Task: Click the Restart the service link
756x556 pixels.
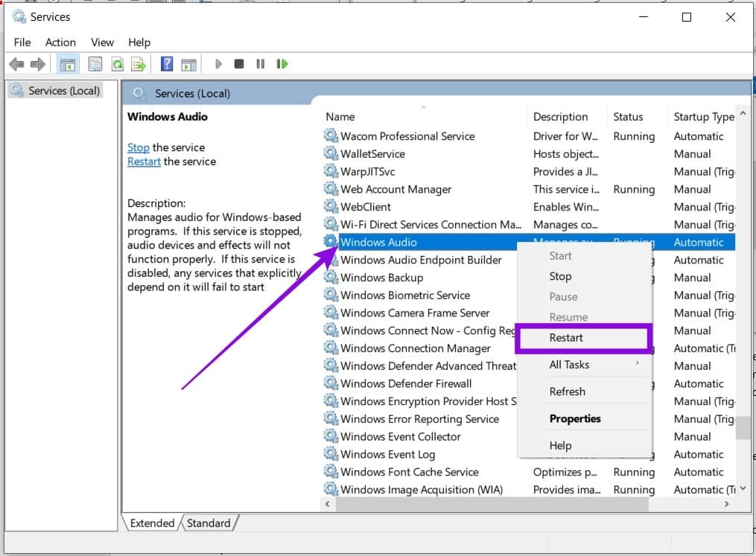Action: pos(144,162)
